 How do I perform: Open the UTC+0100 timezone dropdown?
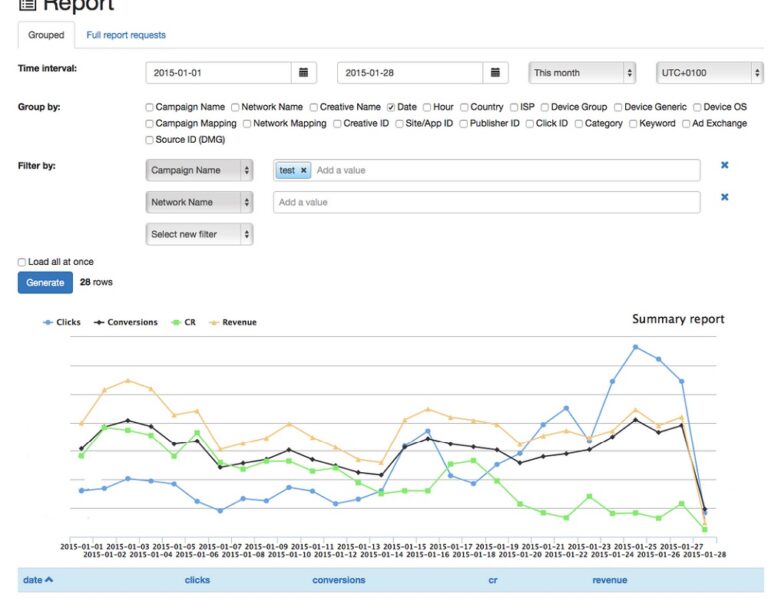click(709, 72)
